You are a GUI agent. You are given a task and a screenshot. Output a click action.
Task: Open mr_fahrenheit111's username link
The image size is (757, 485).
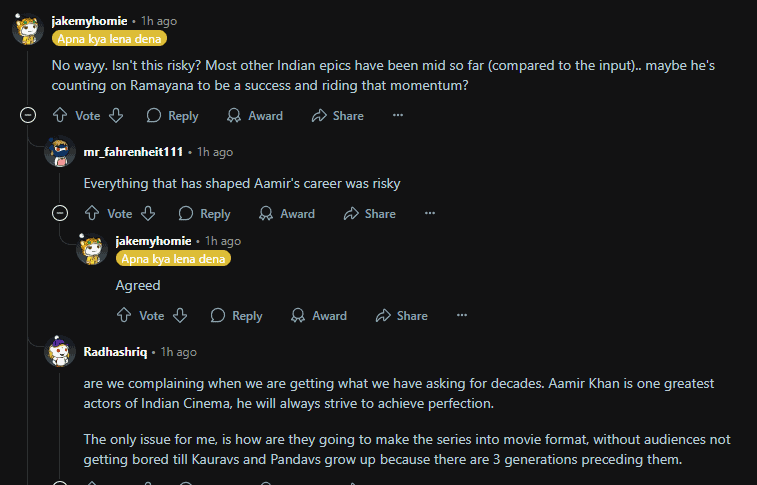(x=134, y=152)
